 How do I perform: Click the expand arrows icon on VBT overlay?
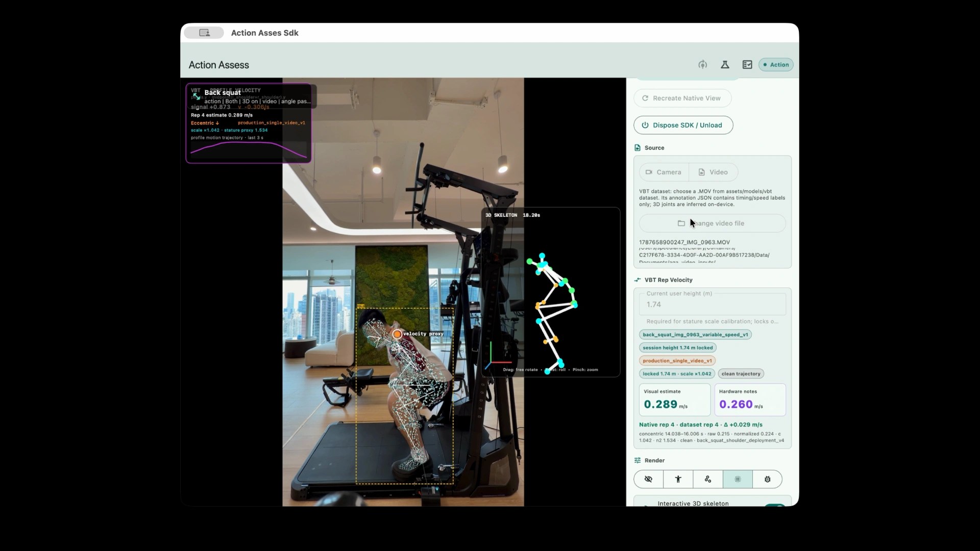click(x=197, y=96)
